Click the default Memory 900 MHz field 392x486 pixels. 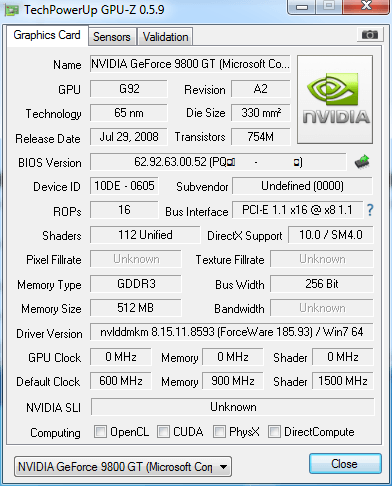click(233, 381)
